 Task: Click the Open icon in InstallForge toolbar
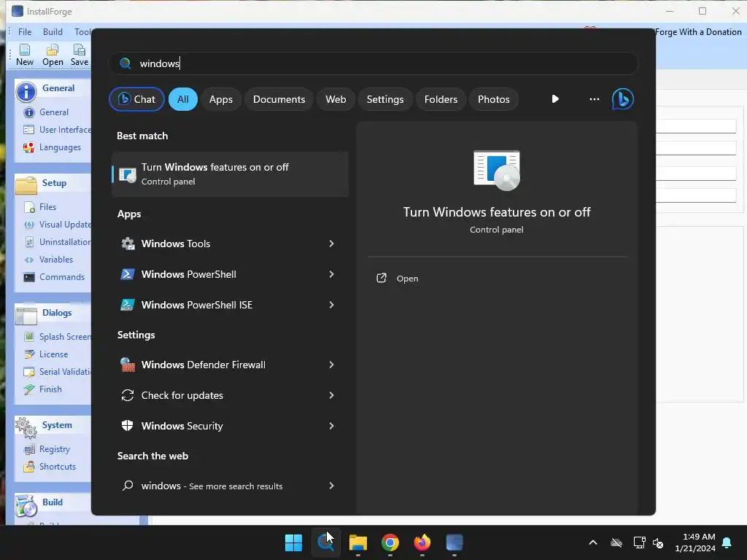[53, 50]
